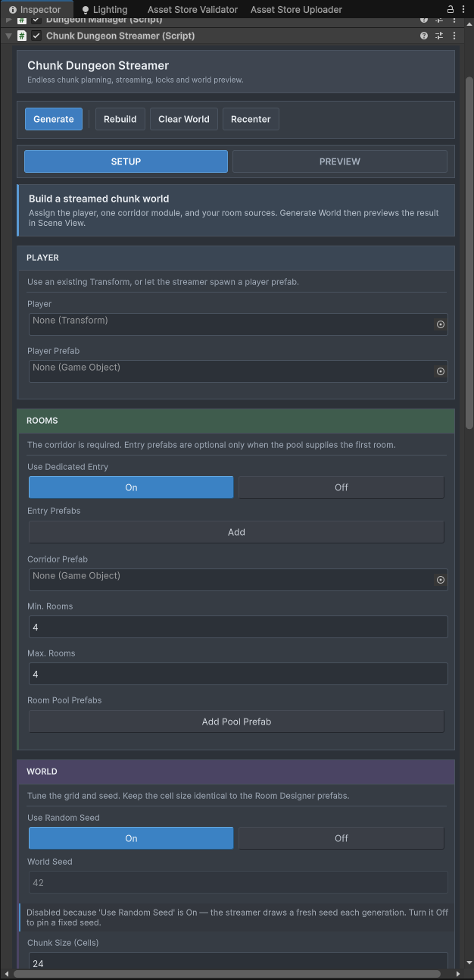
Task: Click the 'Room Pool Prefabs' label
Action: pyautogui.click(x=64, y=700)
